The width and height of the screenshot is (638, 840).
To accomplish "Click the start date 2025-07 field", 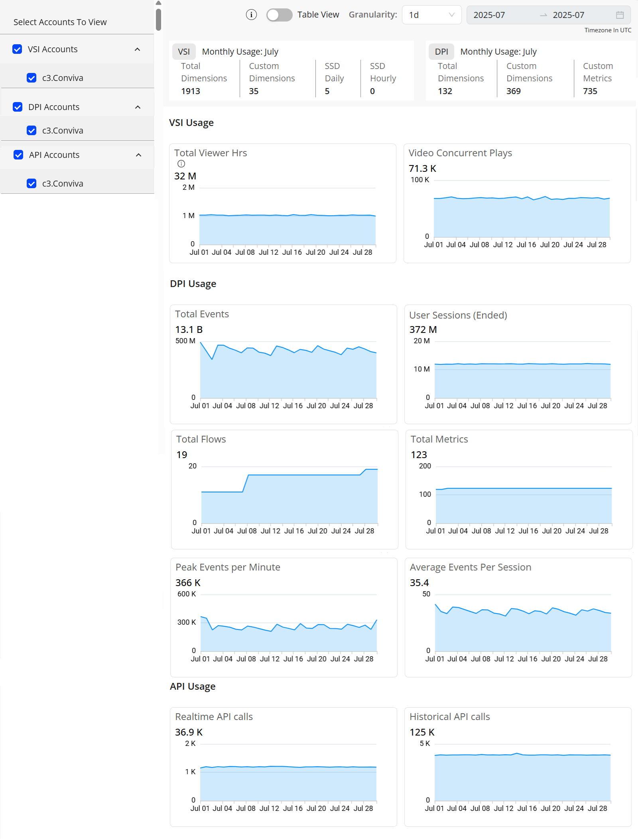I will (489, 15).
